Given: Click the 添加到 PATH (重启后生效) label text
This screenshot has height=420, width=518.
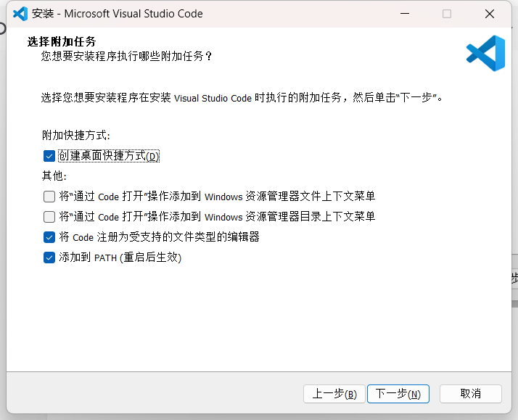Looking at the screenshot, I should pyautogui.click(x=120, y=258).
